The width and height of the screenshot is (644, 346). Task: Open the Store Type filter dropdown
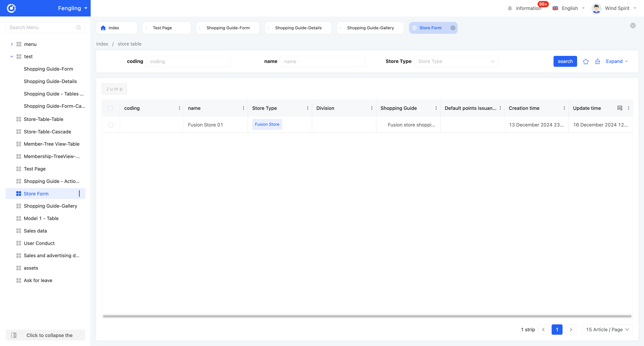[x=456, y=61]
